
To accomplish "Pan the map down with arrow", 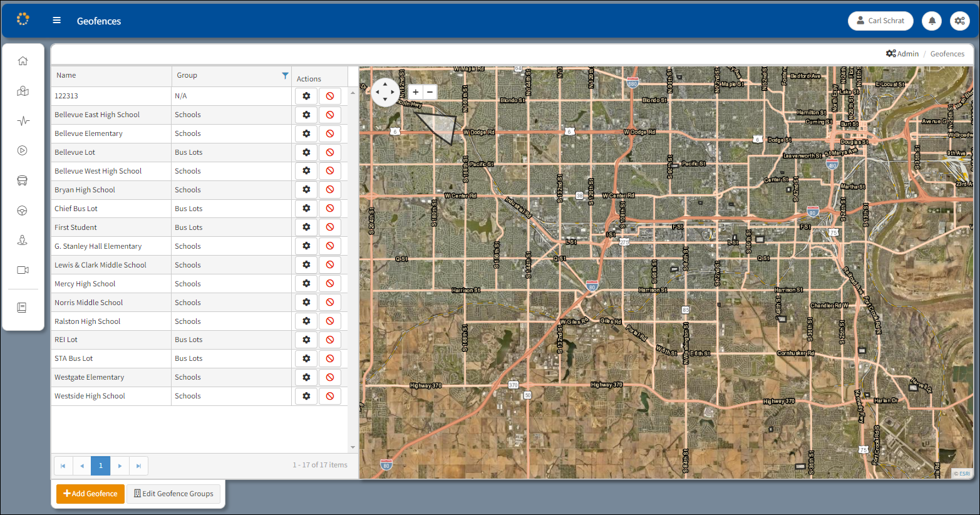I will pyautogui.click(x=384, y=100).
